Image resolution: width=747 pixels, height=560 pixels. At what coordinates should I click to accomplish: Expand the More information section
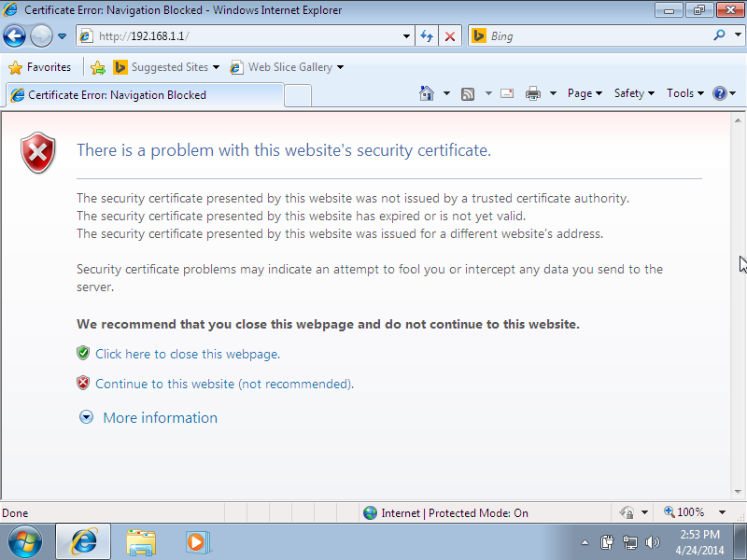click(x=160, y=417)
